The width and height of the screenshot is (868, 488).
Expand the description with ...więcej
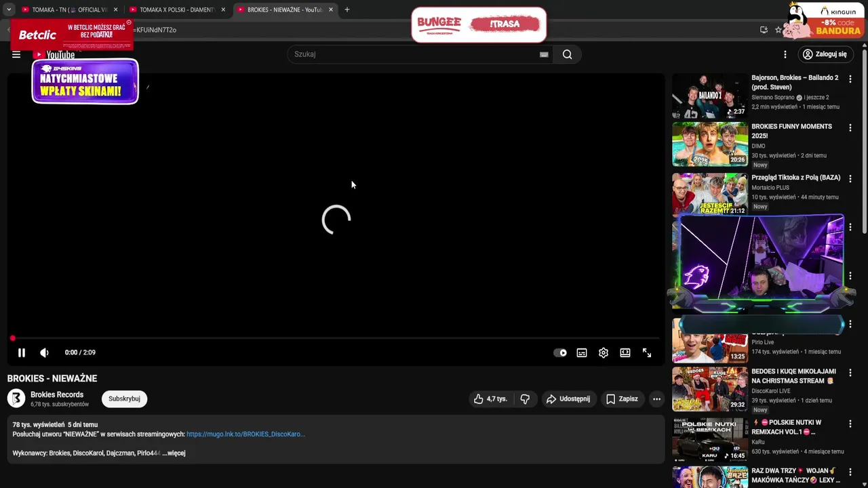coord(174,453)
